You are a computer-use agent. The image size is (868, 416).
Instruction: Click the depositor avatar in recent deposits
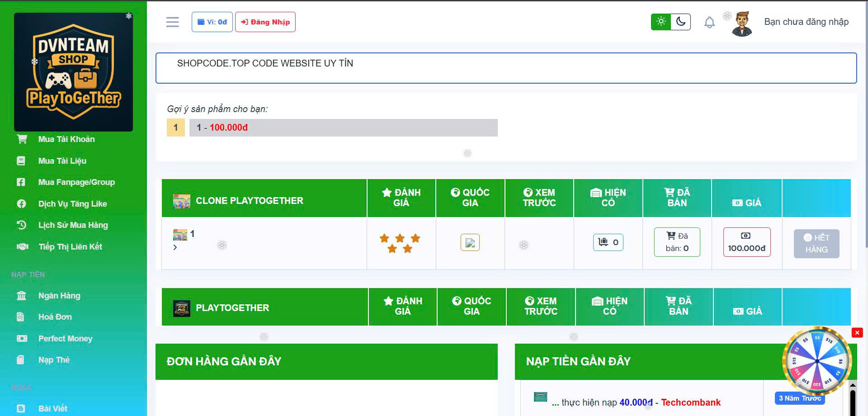pos(540,397)
